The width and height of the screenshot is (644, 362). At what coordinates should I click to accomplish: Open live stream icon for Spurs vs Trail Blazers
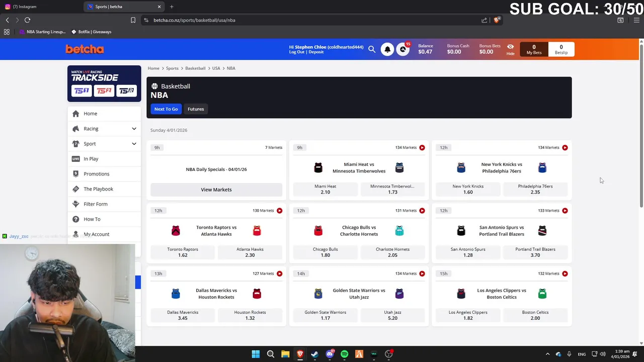coord(565,211)
